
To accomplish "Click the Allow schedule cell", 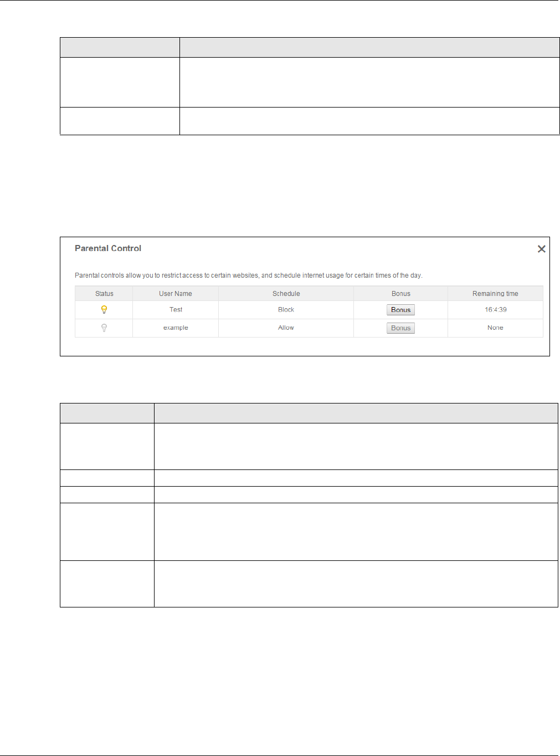I will click(x=286, y=328).
